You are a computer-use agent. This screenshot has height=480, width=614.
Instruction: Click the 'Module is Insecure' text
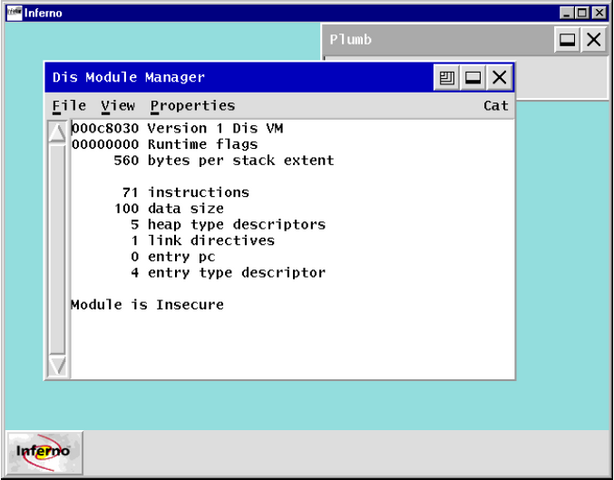[147, 305]
